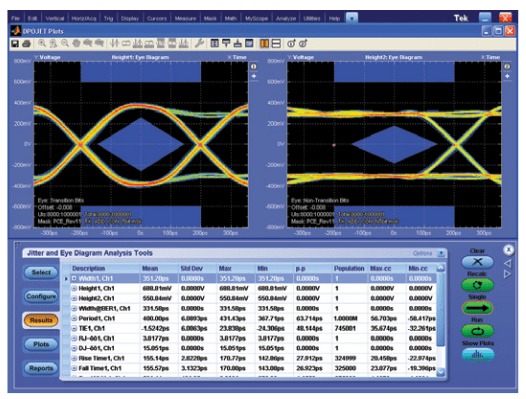Click the Reports button
This screenshot has width=526, height=399.
[41, 368]
